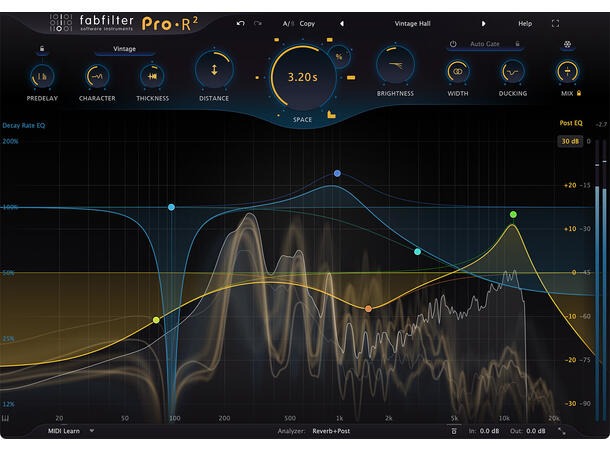
Task: Click the MIDI Learn button
Action: point(64,431)
